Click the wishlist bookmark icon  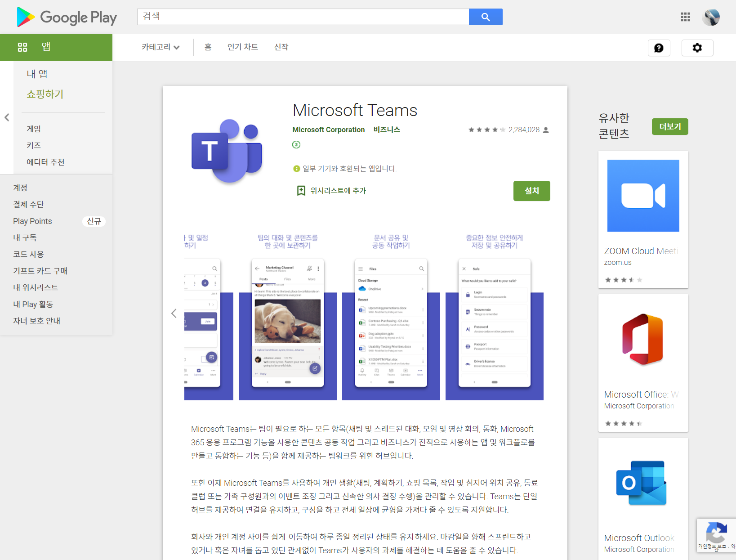(x=301, y=191)
